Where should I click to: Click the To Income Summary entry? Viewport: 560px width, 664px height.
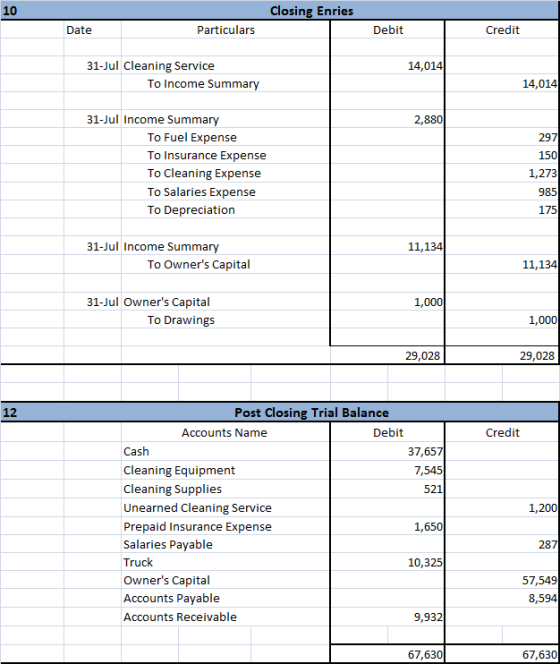(x=203, y=84)
